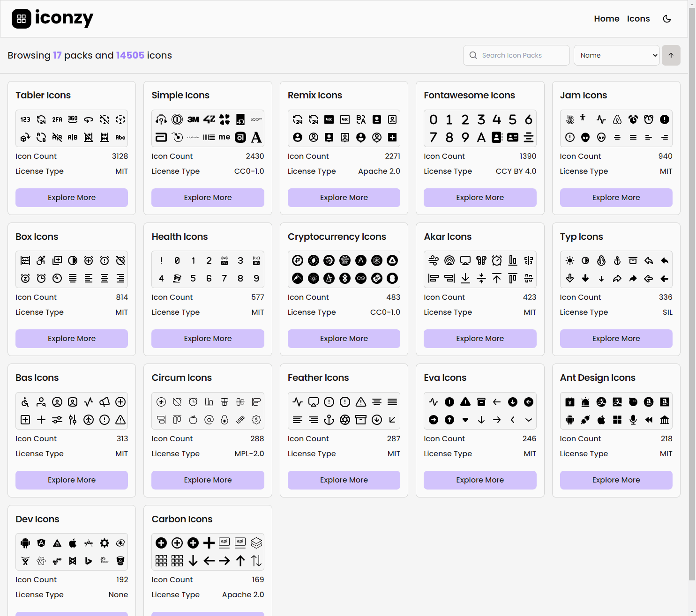Open the Home nav link
The width and height of the screenshot is (696, 616).
tap(606, 19)
